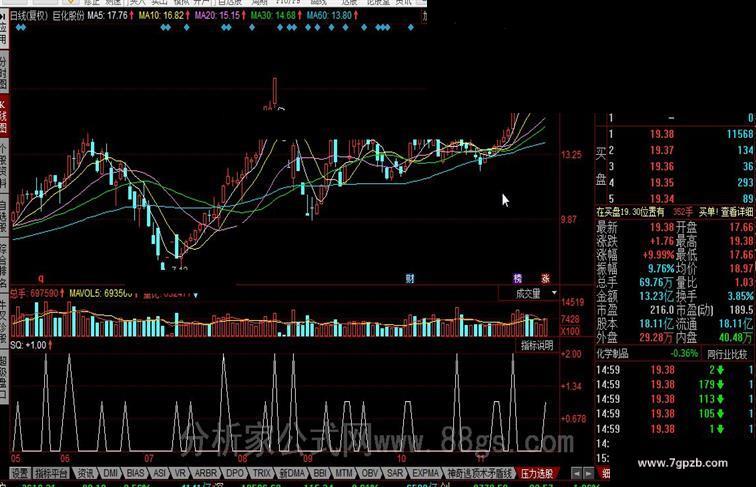Open the 设置 settings tab
The height and width of the screenshot is (487, 756).
pyautogui.click(x=20, y=473)
